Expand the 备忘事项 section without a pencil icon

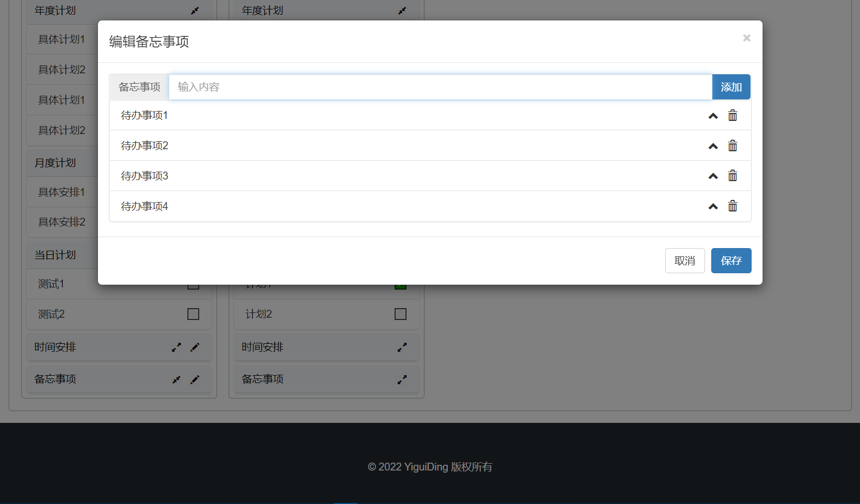pyautogui.click(x=402, y=379)
